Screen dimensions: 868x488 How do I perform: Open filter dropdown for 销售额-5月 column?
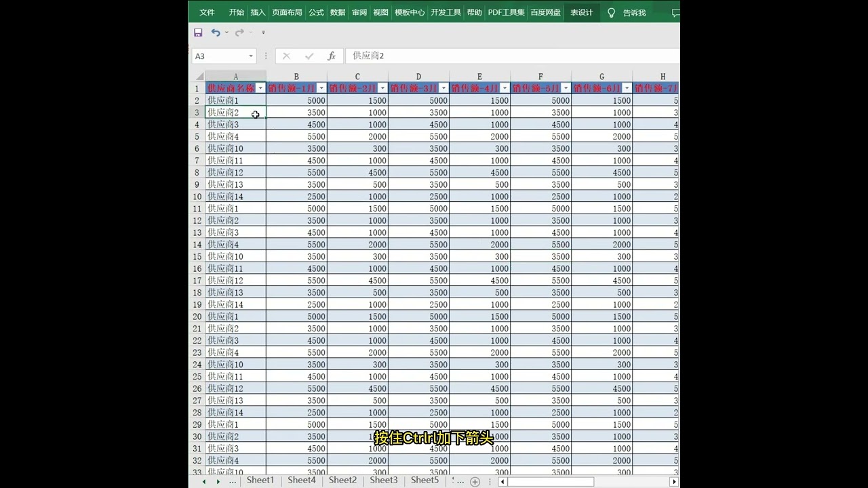(566, 88)
